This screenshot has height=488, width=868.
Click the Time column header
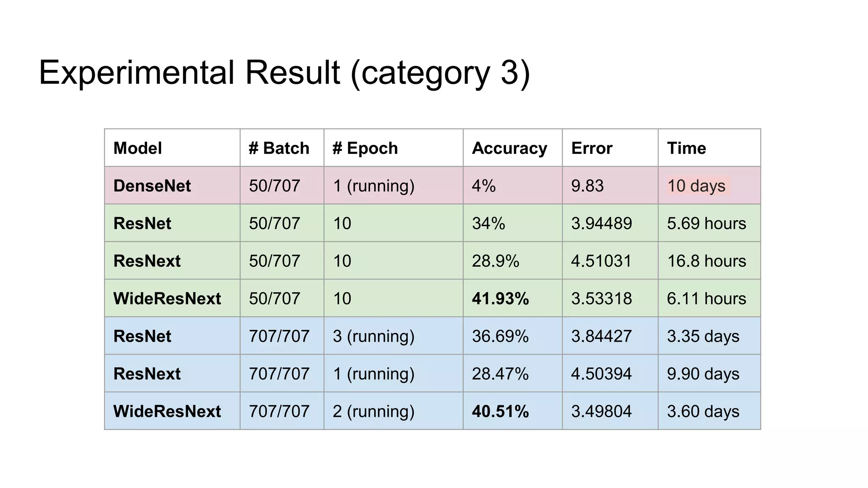tap(687, 148)
